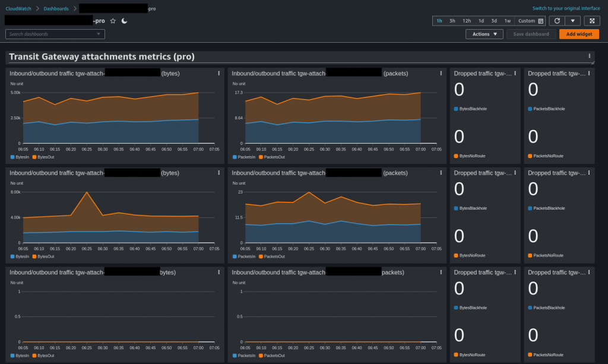This screenshot has height=364, width=608.
Task: Toggle dark mode with the moon icon
Action: 123,20
